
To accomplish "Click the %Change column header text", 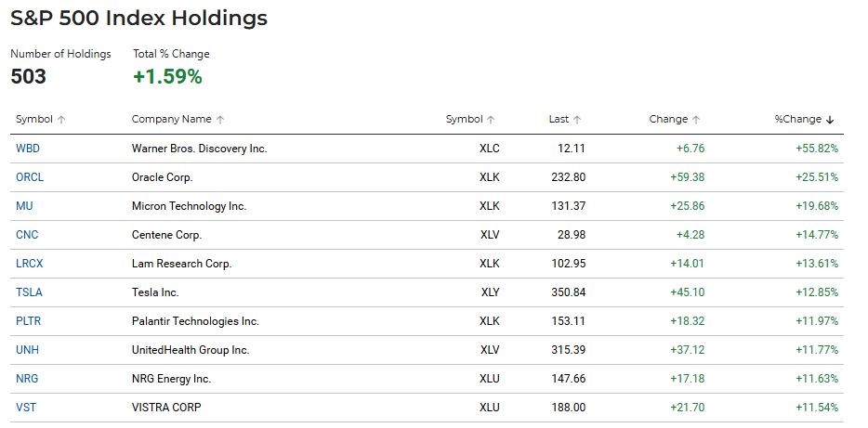I will point(797,119).
